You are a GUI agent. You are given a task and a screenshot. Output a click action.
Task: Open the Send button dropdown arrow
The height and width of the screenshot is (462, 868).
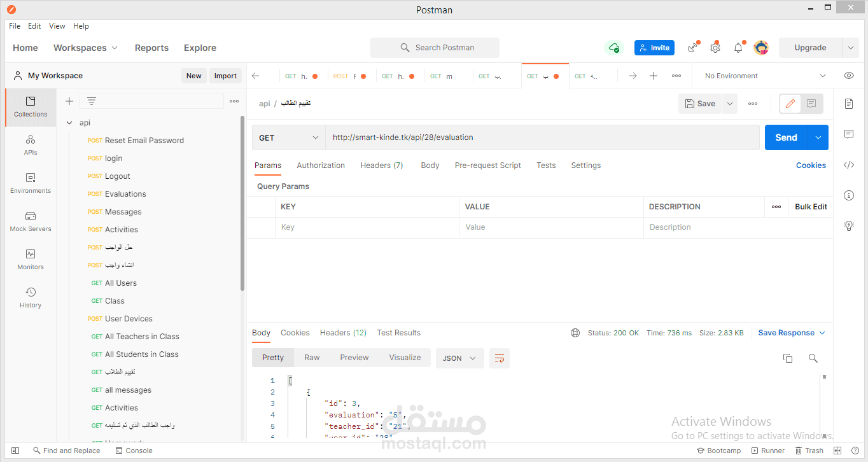tap(818, 137)
